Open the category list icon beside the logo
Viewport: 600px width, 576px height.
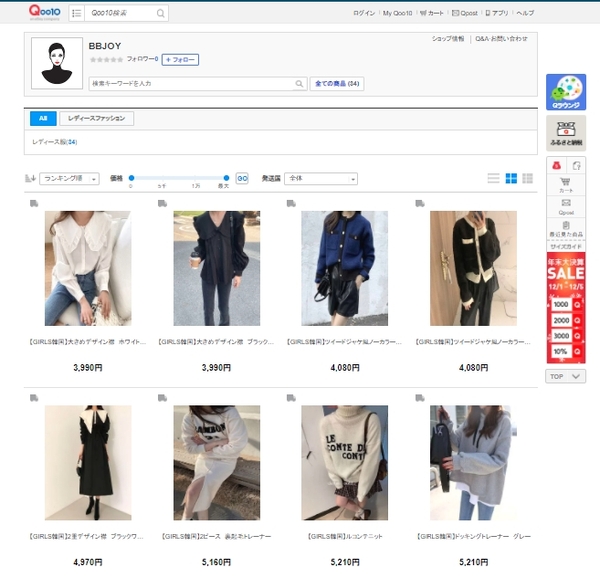[x=77, y=13]
